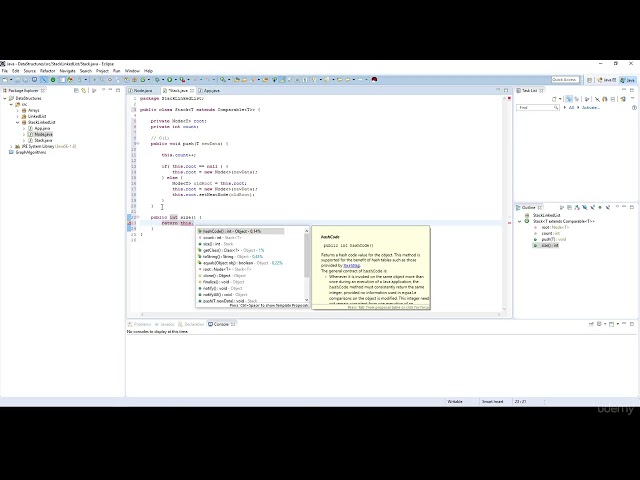Click the down arrow of the proposals scrollbar

(x=307, y=300)
